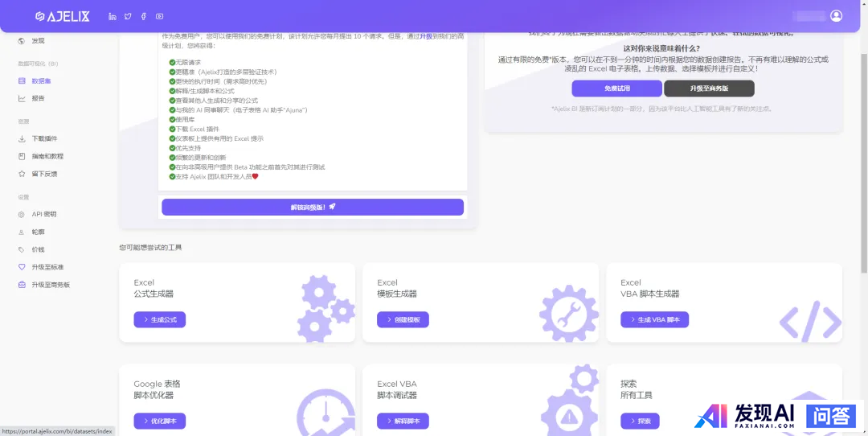The width and height of the screenshot is (868, 436).
Task: Click the 升级至商务版 dark button
Action: click(709, 88)
